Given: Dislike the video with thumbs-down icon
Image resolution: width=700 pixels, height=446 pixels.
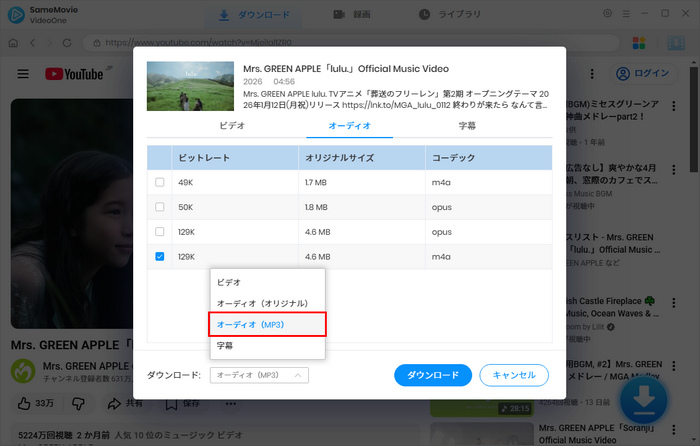Looking at the screenshot, I should (78, 404).
